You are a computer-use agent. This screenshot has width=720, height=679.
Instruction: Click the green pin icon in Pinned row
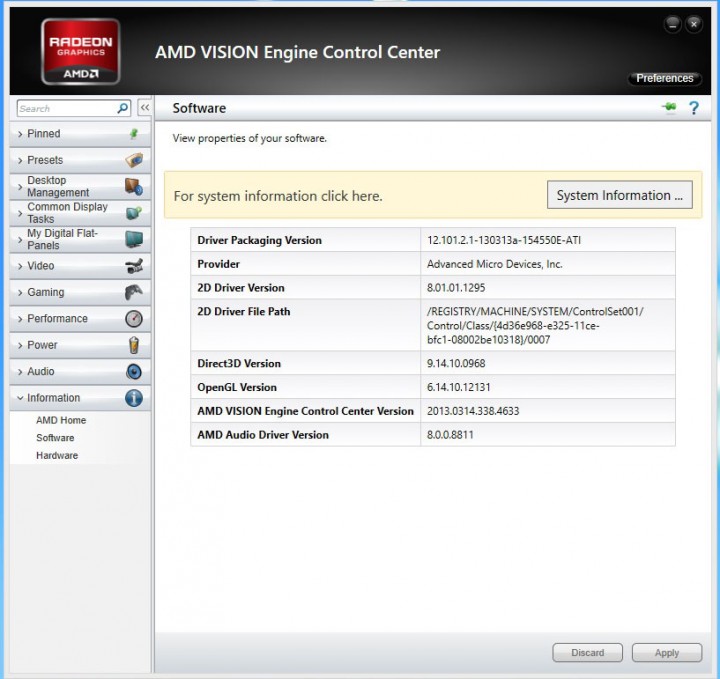[x=134, y=134]
